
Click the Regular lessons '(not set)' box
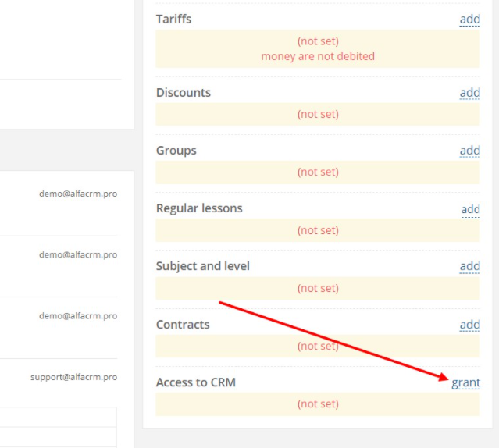pyautogui.click(x=318, y=230)
